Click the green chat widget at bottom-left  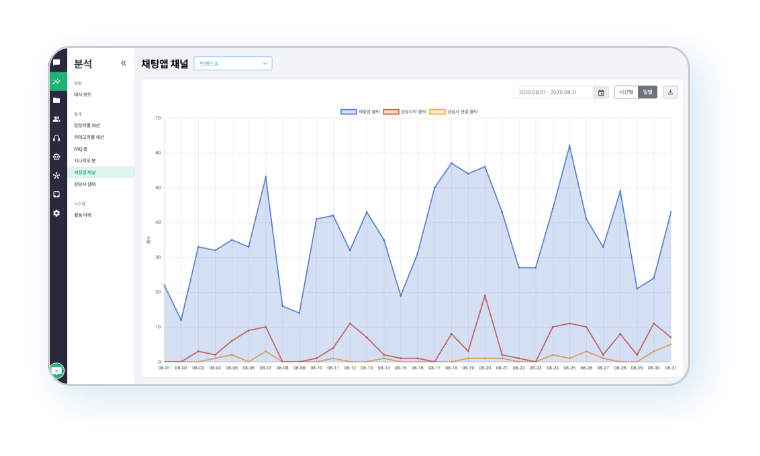58,370
